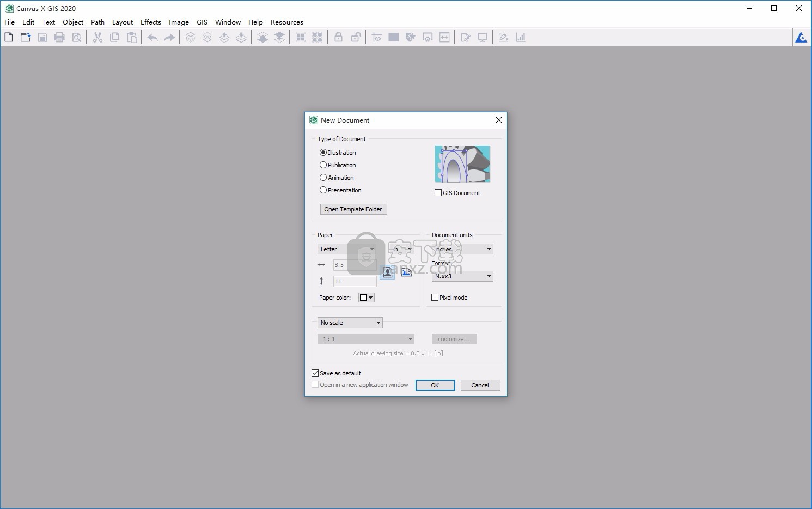Viewport: 812px width, 509px height.
Task: Open the Letter paper size dropdown
Action: pyautogui.click(x=347, y=249)
